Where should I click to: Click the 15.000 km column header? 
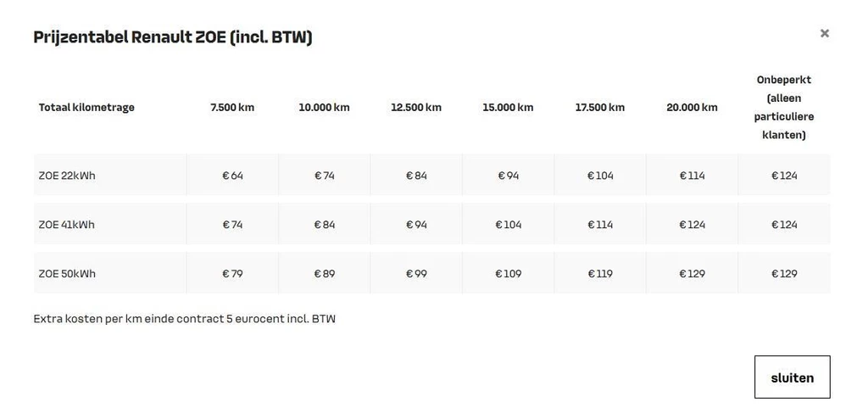click(508, 107)
